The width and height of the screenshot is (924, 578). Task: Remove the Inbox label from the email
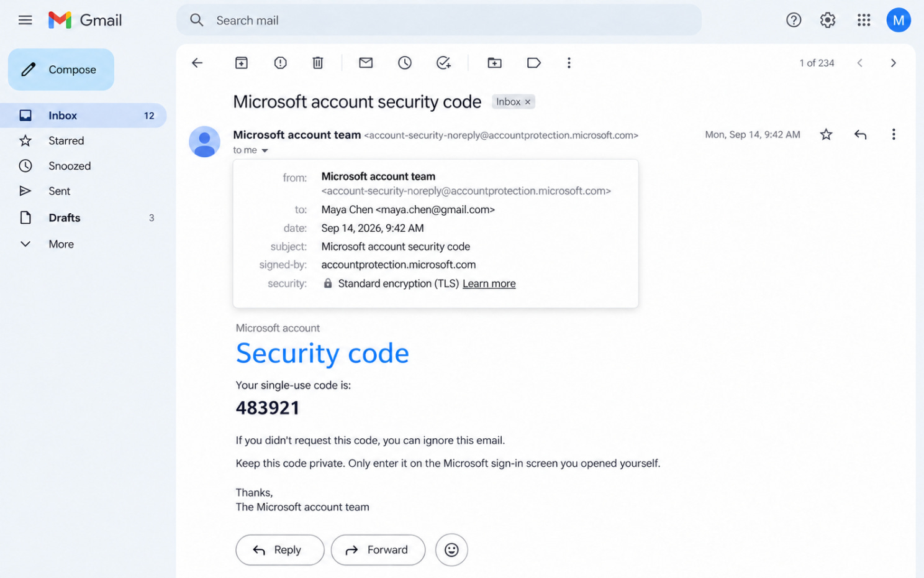click(x=528, y=102)
